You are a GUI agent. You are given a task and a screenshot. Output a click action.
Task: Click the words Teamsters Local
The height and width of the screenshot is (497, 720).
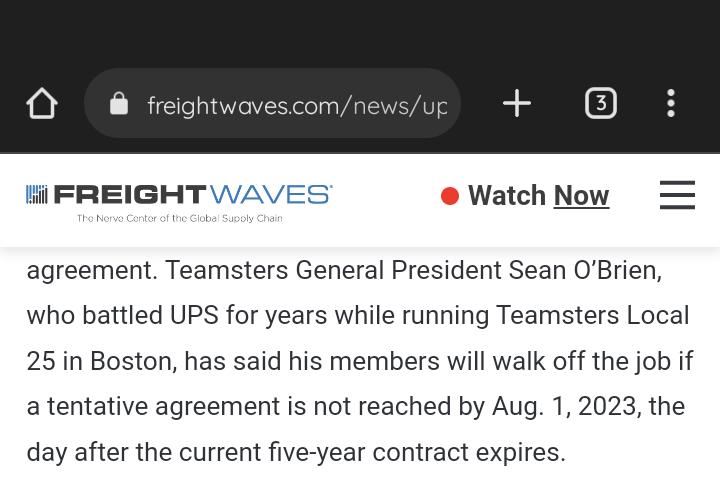[x=593, y=316]
